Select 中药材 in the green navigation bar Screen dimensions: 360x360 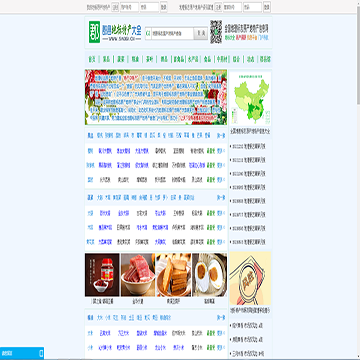pos(222,59)
